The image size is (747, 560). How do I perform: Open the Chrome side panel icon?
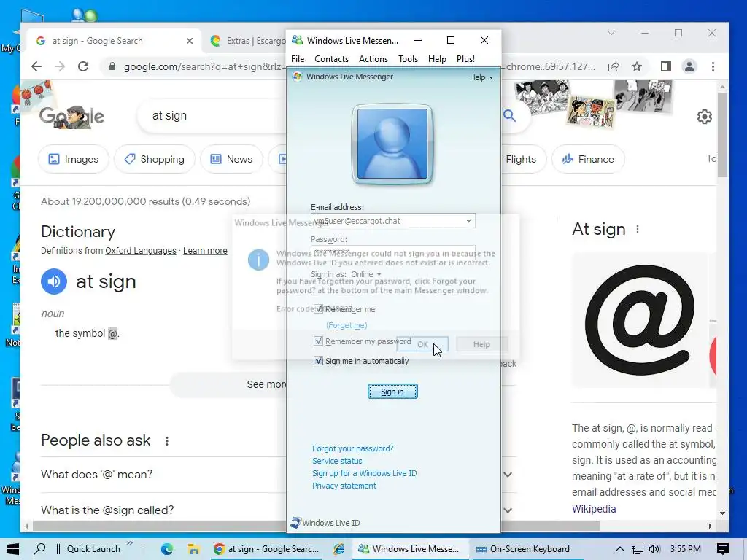click(666, 66)
